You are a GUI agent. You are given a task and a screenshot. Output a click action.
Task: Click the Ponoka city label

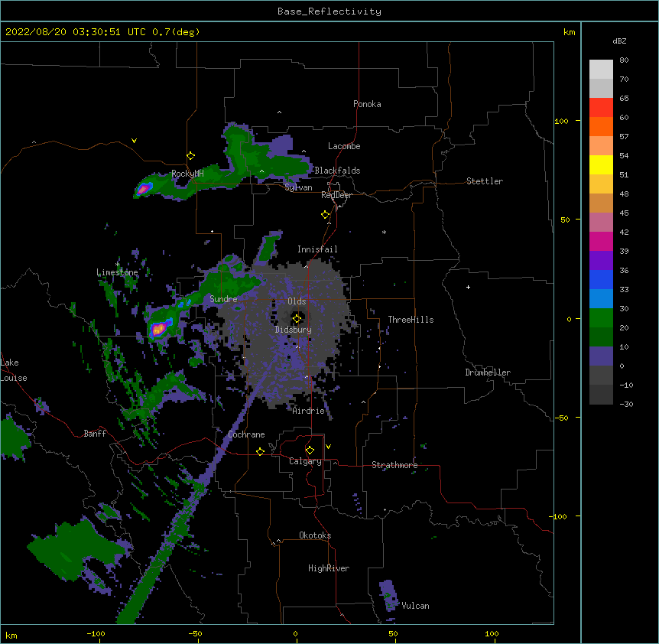367,104
